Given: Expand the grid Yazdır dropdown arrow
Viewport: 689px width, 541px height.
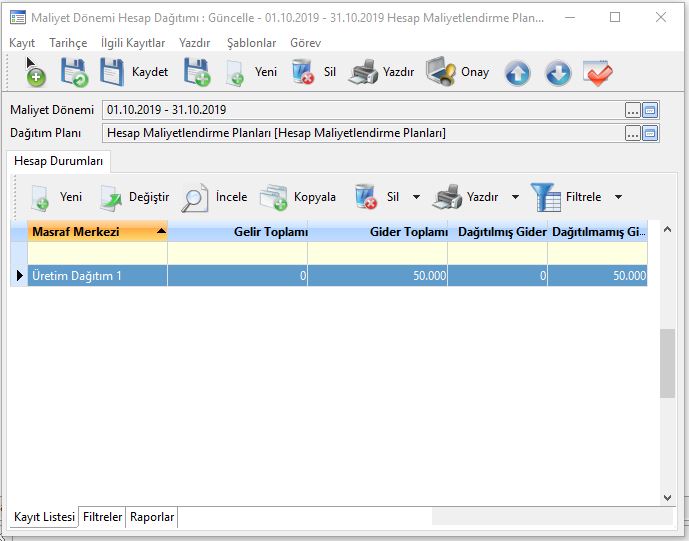Looking at the screenshot, I should [515, 198].
